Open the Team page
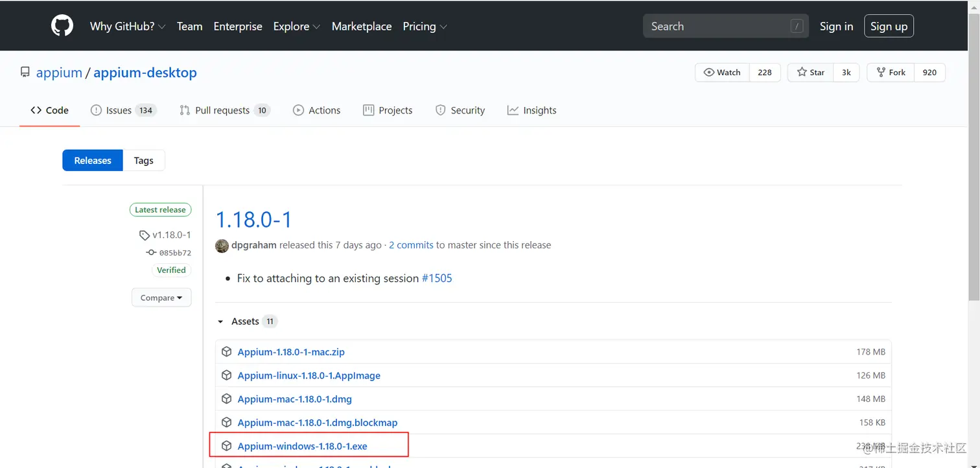980x468 pixels. [189, 27]
